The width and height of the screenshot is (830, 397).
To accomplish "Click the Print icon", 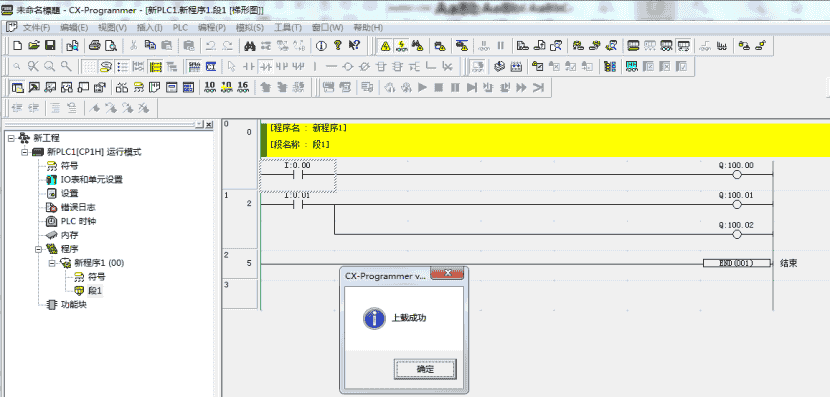I will (95, 46).
